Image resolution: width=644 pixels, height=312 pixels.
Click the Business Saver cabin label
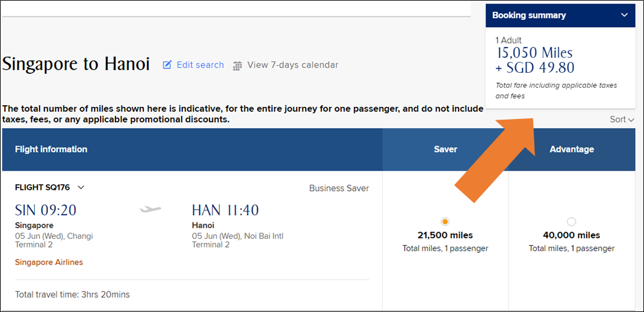[x=339, y=188]
